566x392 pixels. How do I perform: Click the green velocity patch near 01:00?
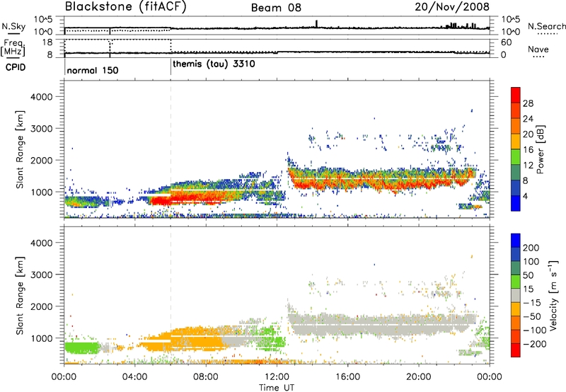[82, 347]
